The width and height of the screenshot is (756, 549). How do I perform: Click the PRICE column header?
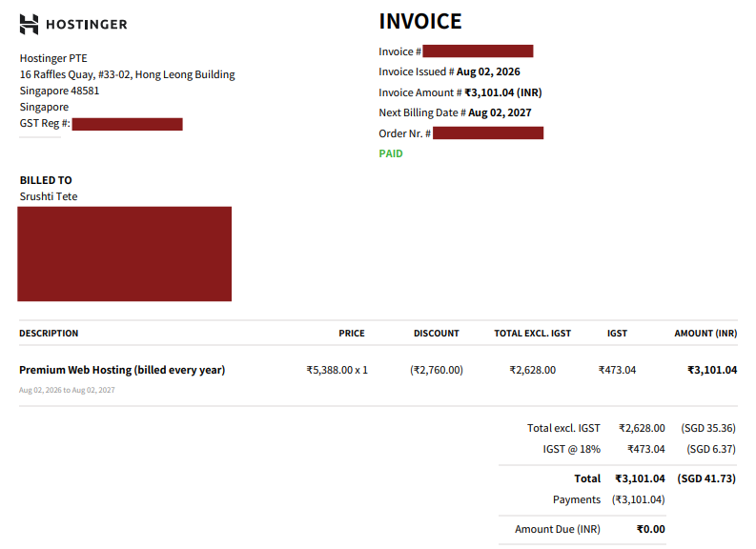tap(352, 333)
